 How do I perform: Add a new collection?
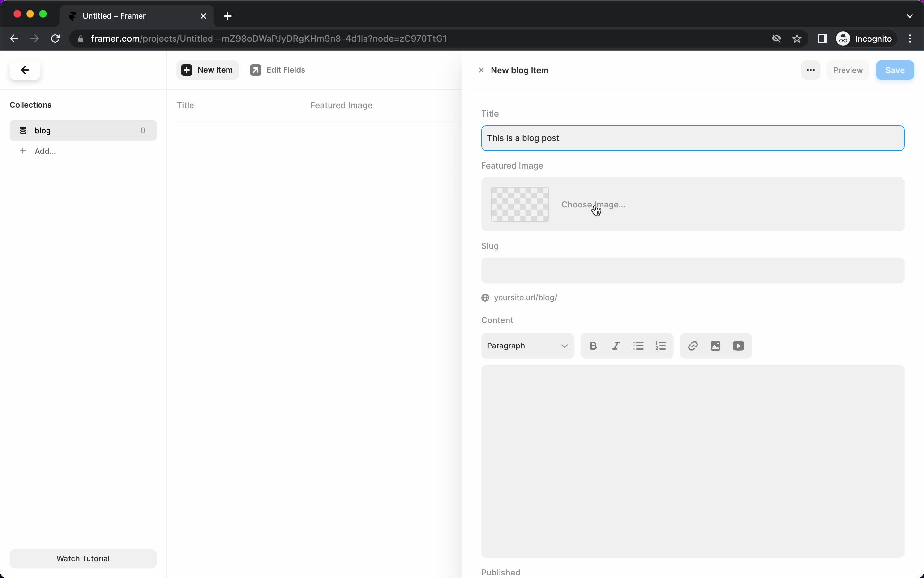(x=38, y=151)
